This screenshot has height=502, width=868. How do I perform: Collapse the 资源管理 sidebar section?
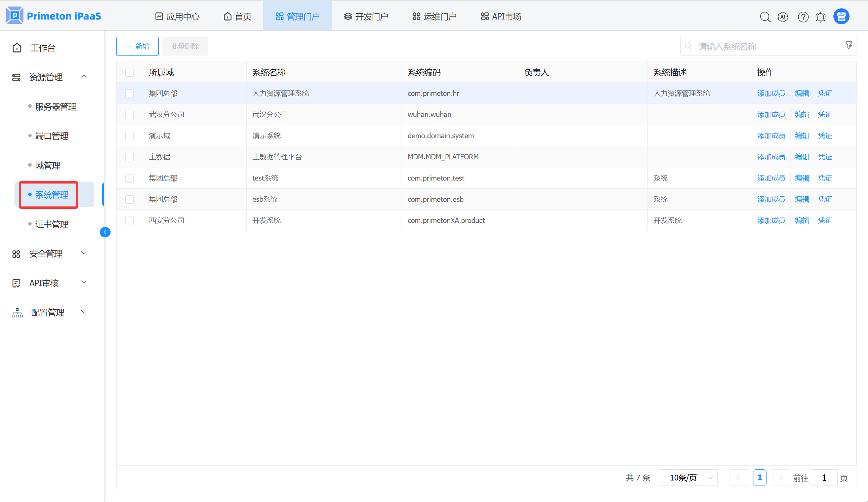pyautogui.click(x=84, y=76)
